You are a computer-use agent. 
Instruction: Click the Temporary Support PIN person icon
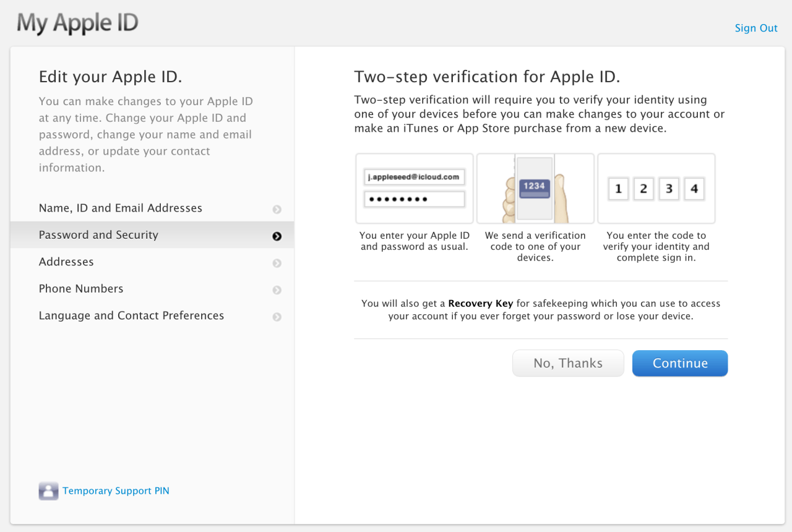[48, 491]
